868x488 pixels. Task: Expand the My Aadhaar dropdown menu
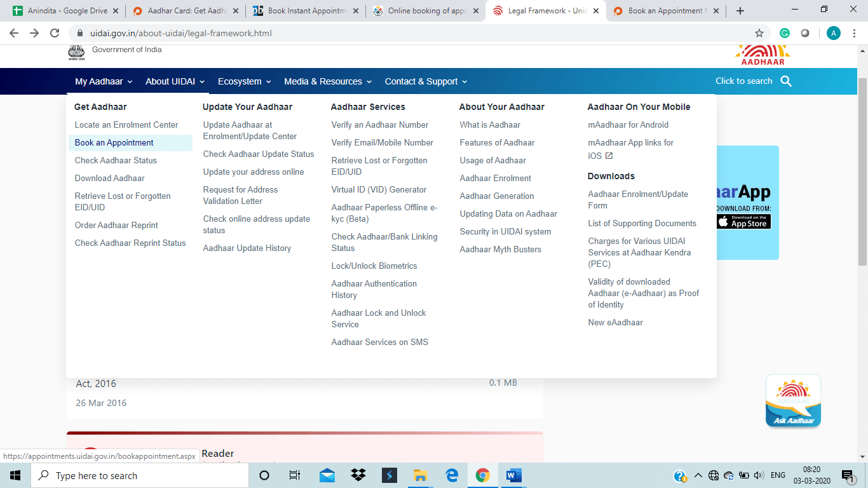104,81
